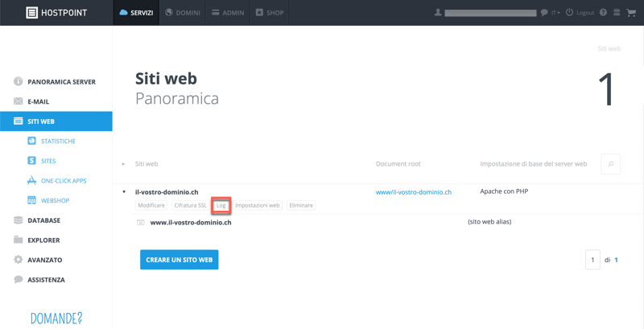Click the Modificare button
644x329 pixels.
point(151,205)
